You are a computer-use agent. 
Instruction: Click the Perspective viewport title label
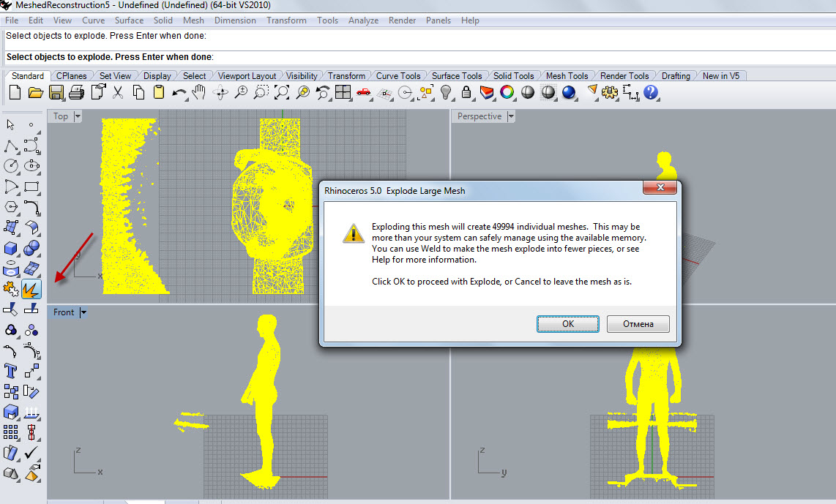[x=479, y=116]
